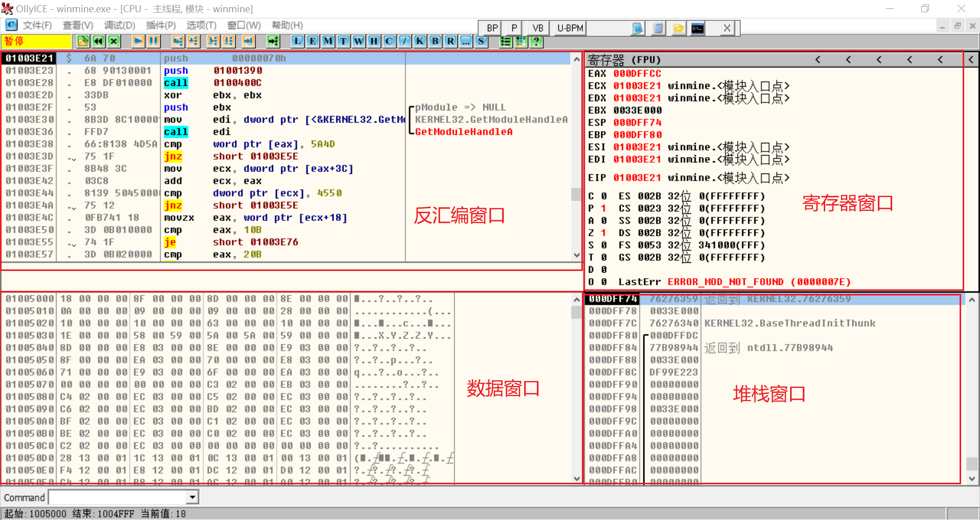Click the Open file toolbar icon
This screenshot has height=520, width=980.
pyautogui.click(x=83, y=41)
